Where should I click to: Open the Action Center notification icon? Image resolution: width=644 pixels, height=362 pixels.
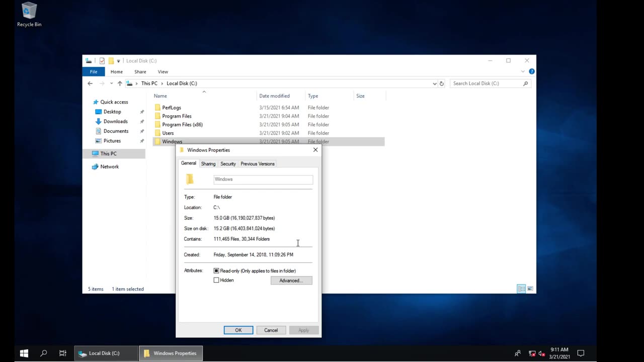[x=580, y=353]
